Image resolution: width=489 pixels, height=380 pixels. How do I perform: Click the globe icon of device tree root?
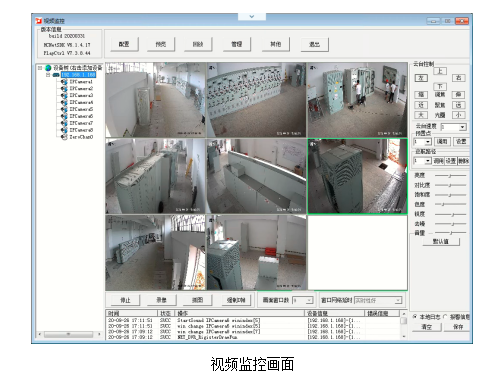(48, 68)
